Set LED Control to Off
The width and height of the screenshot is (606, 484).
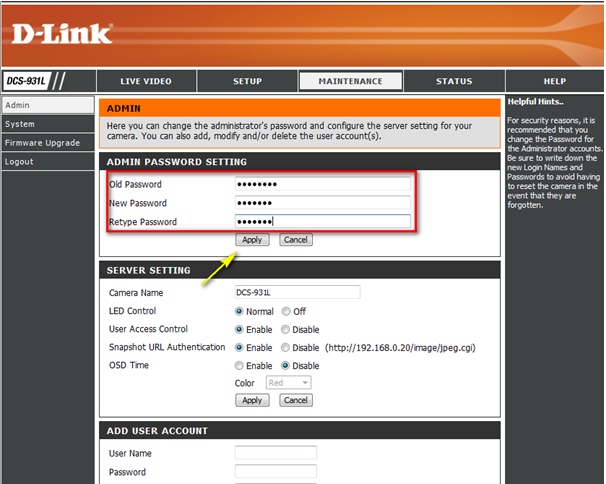pyautogui.click(x=286, y=311)
